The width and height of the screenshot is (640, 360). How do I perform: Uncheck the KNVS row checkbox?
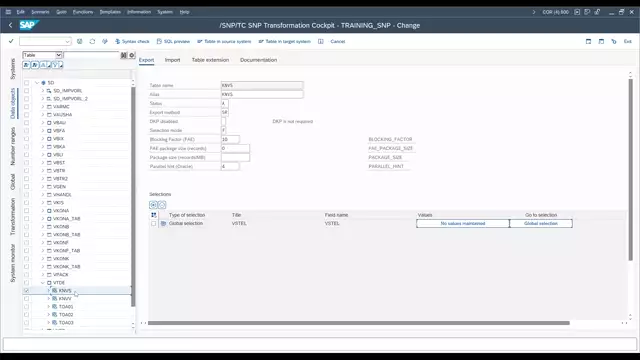[27, 291]
